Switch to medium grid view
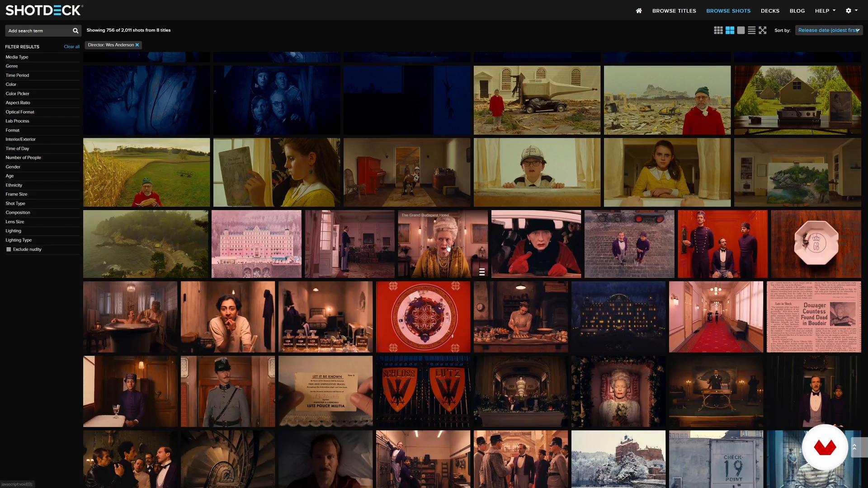The width and height of the screenshot is (868, 488). click(x=730, y=30)
